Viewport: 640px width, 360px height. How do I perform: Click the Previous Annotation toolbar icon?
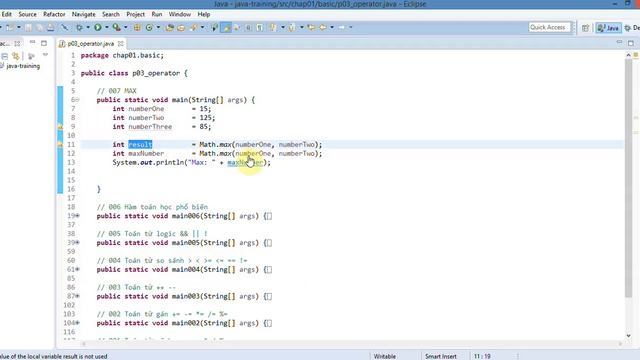pyautogui.click(x=292, y=27)
